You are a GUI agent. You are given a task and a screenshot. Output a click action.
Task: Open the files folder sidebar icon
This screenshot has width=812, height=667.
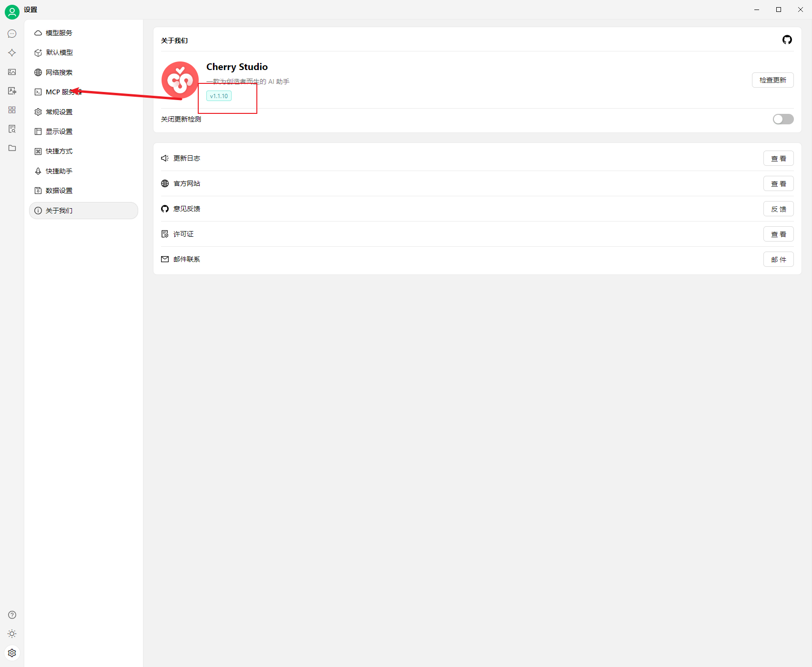tap(12, 148)
